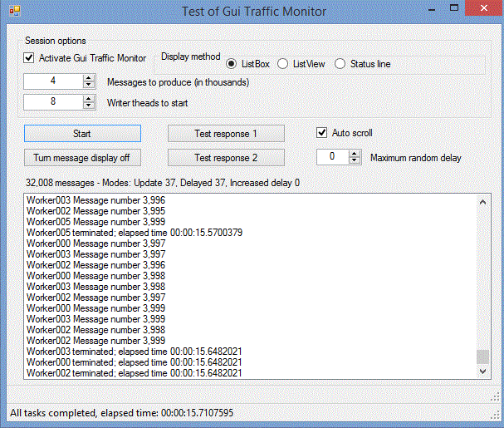Decrease Writer threads to start value

89,106
